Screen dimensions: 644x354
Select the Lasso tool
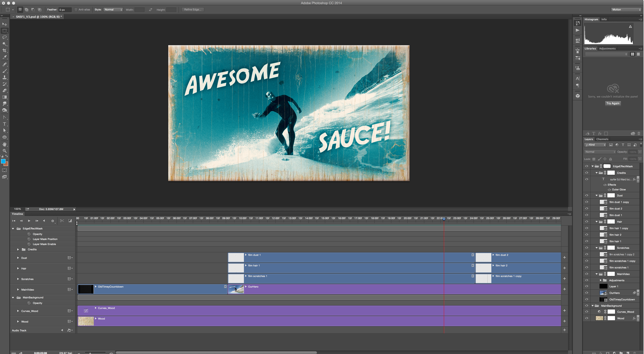[5, 37]
